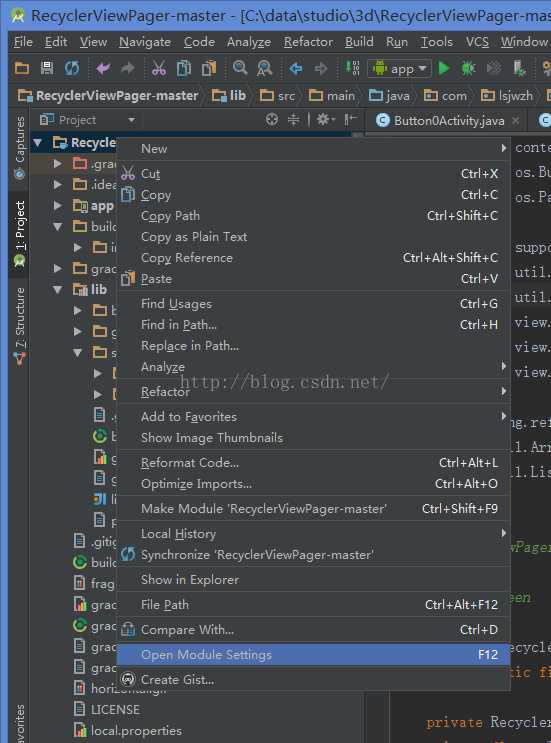Choose Replace in Path option

click(x=313, y=346)
